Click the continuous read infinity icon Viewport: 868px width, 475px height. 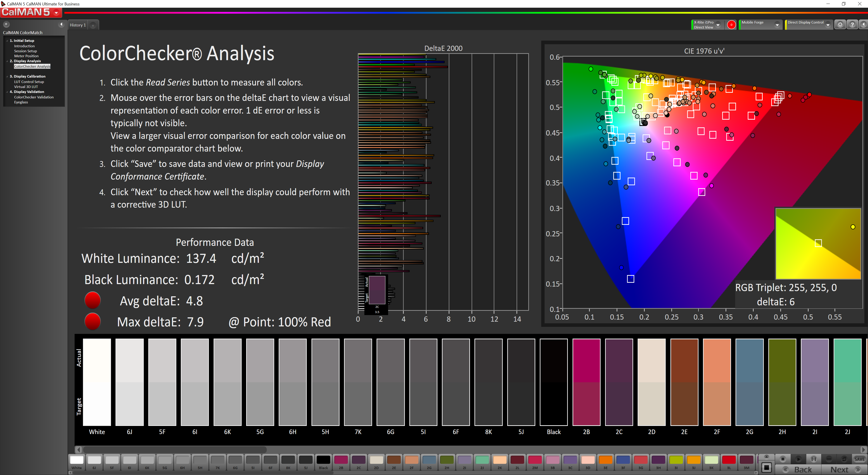[829, 459]
